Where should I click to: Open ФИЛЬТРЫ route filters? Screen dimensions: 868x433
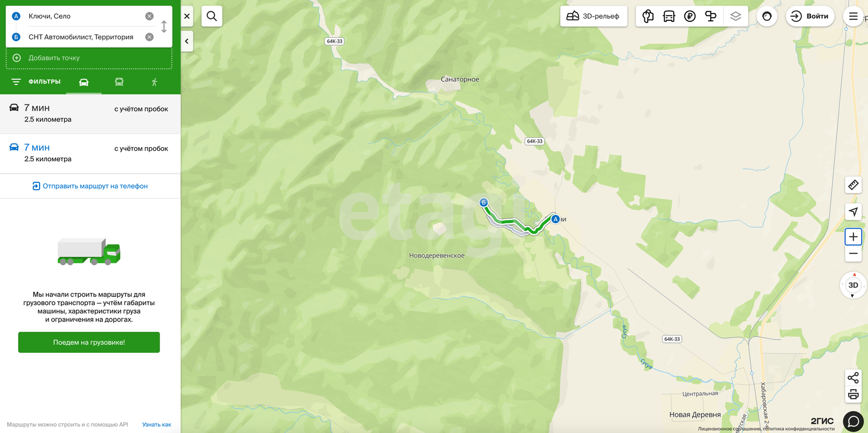point(36,81)
